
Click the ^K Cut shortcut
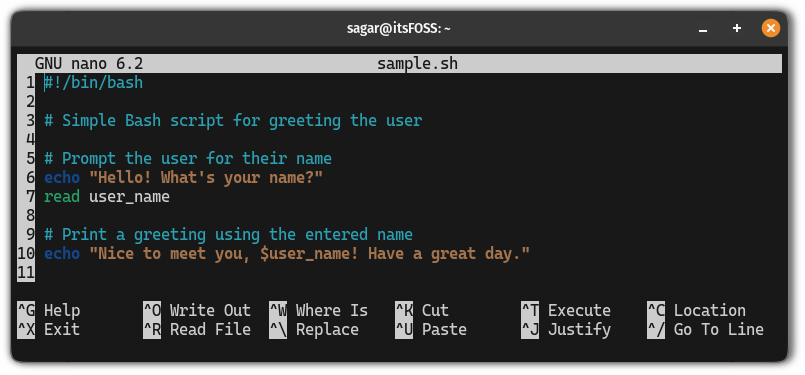[x=422, y=310]
